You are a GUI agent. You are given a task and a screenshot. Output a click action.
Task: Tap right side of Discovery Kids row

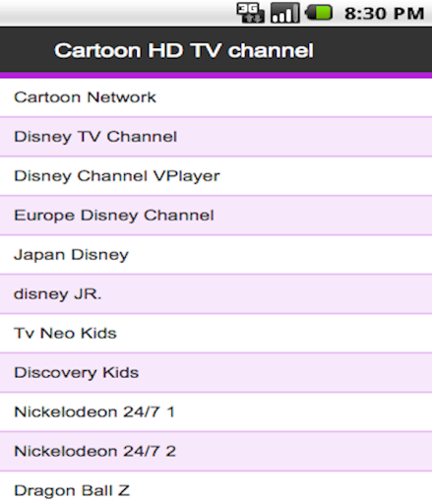coord(361,373)
